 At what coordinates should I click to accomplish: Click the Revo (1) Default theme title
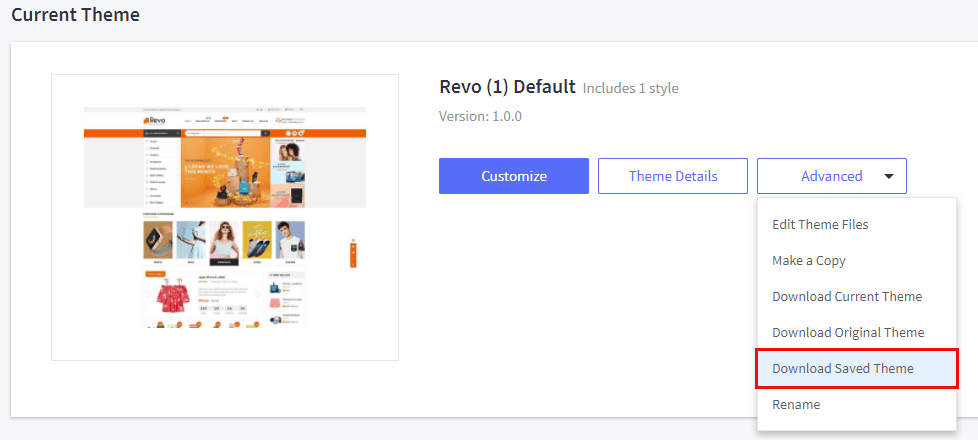coord(507,87)
